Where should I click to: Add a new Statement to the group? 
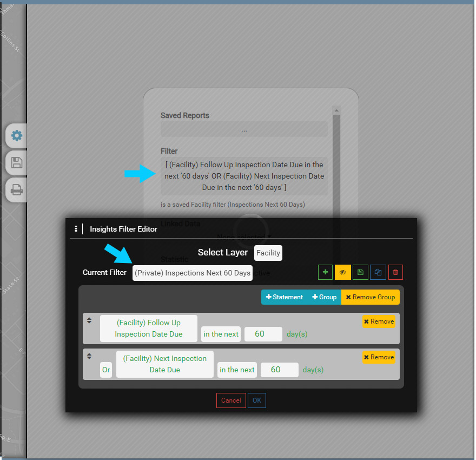point(285,297)
